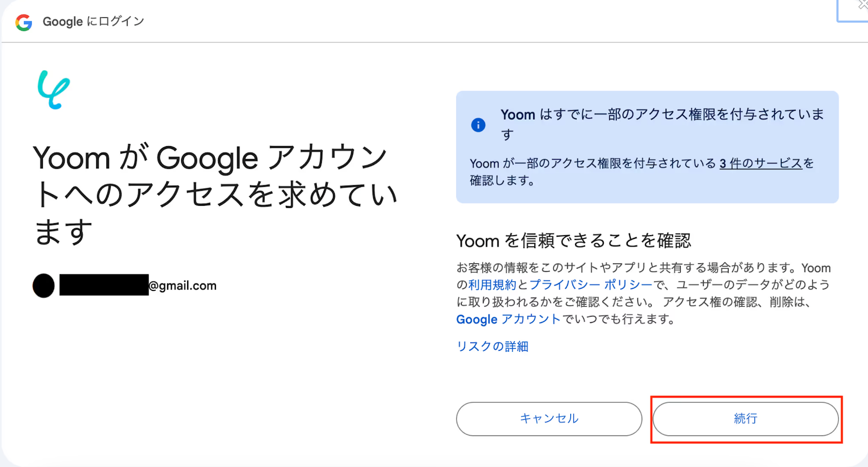Open the リスクの詳細 link
The image size is (868, 467).
coord(493,346)
